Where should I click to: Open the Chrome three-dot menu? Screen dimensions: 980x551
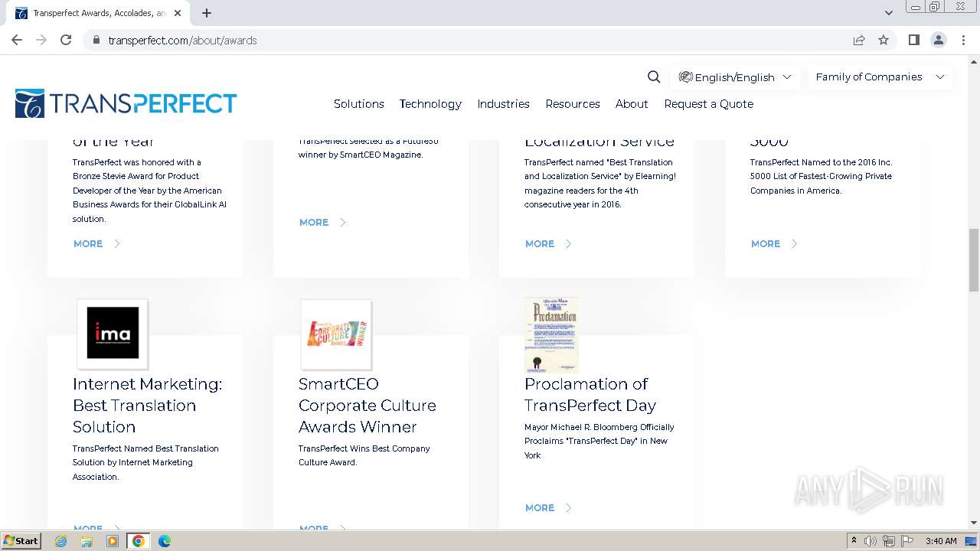point(963,40)
